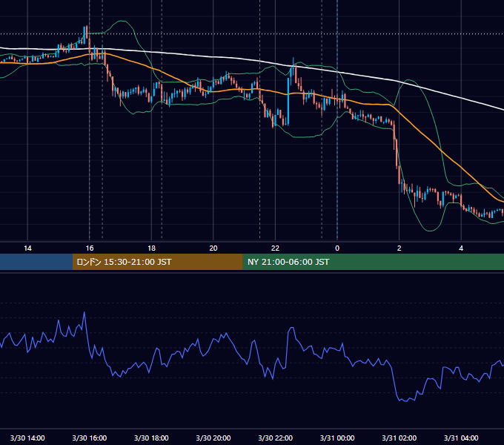Click the 3/31 02:00 label on oscillator axis

(x=399, y=438)
